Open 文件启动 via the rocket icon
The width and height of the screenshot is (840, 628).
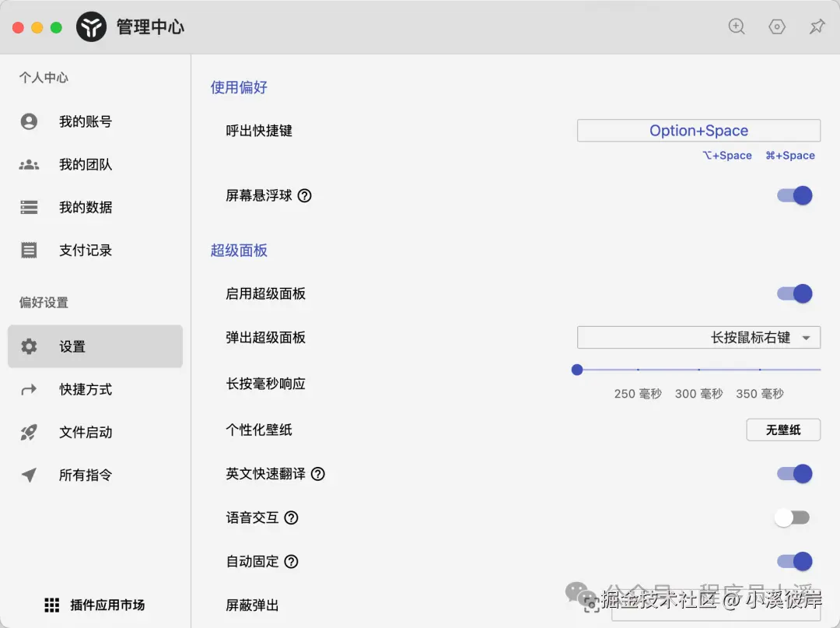coord(28,432)
